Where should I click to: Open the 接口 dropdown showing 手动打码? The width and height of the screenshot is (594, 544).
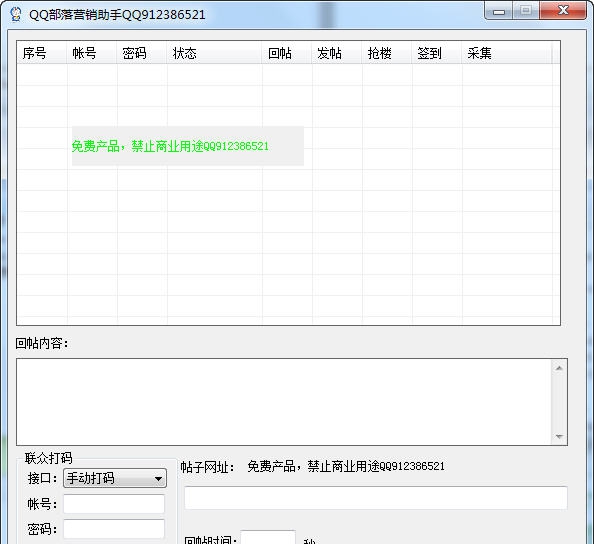pos(115,478)
